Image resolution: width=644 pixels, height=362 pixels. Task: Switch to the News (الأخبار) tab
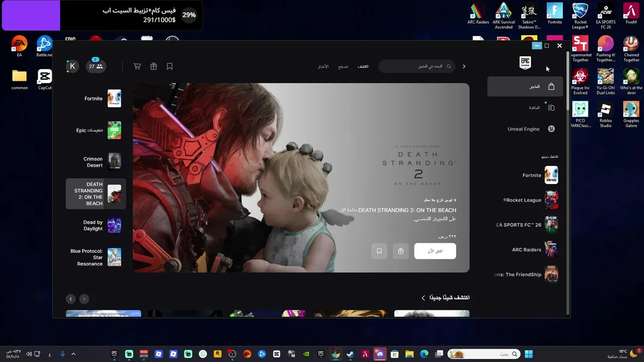tap(323, 66)
